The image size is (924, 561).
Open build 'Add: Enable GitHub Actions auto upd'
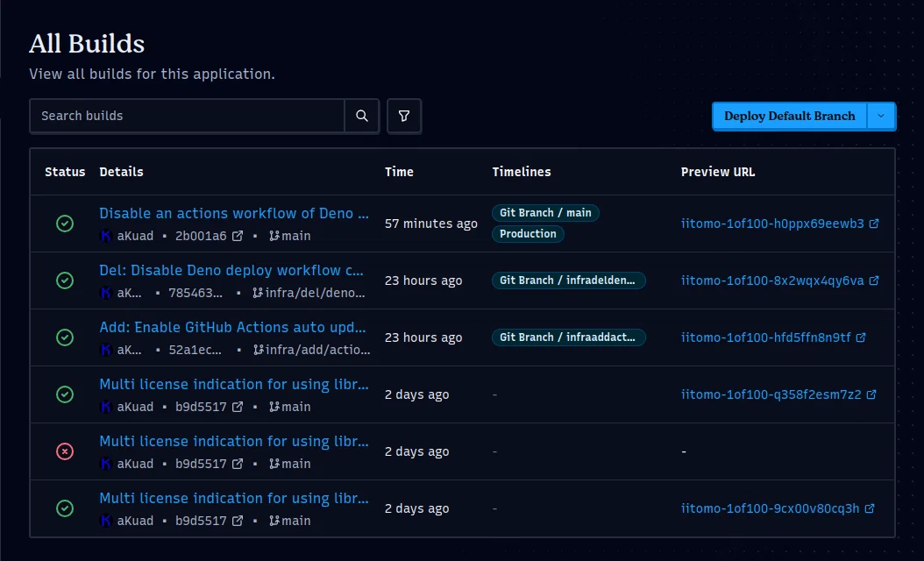pyautogui.click(x=232, y=328)
